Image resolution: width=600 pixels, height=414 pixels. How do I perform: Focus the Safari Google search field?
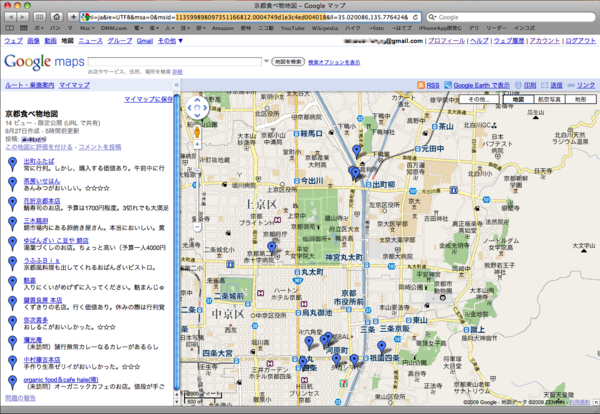click(510, 17)
